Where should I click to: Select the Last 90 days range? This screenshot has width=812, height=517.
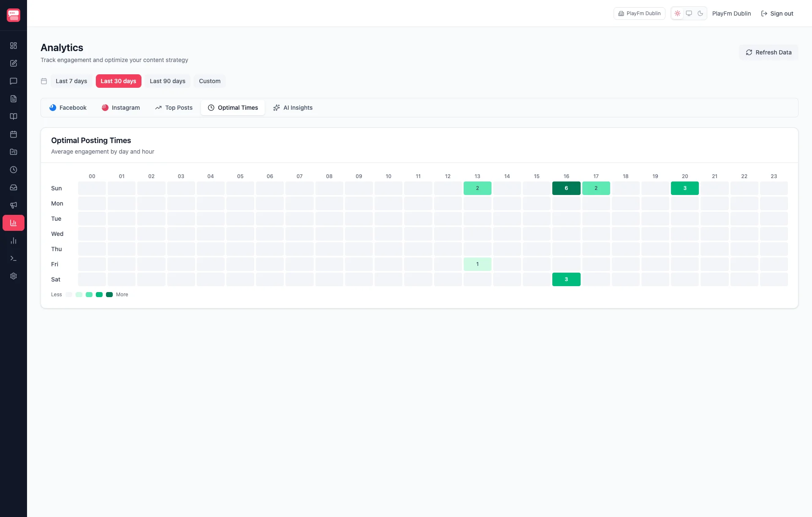click(x=167, y=81)
